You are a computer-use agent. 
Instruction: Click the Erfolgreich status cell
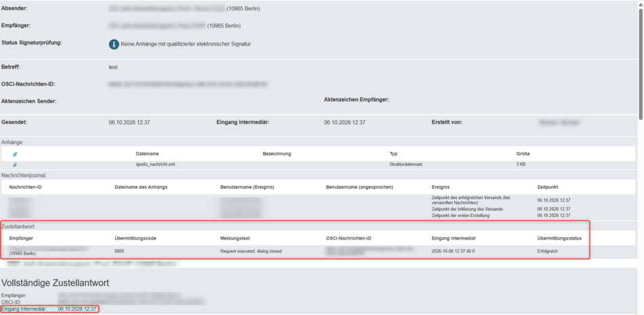548,251
